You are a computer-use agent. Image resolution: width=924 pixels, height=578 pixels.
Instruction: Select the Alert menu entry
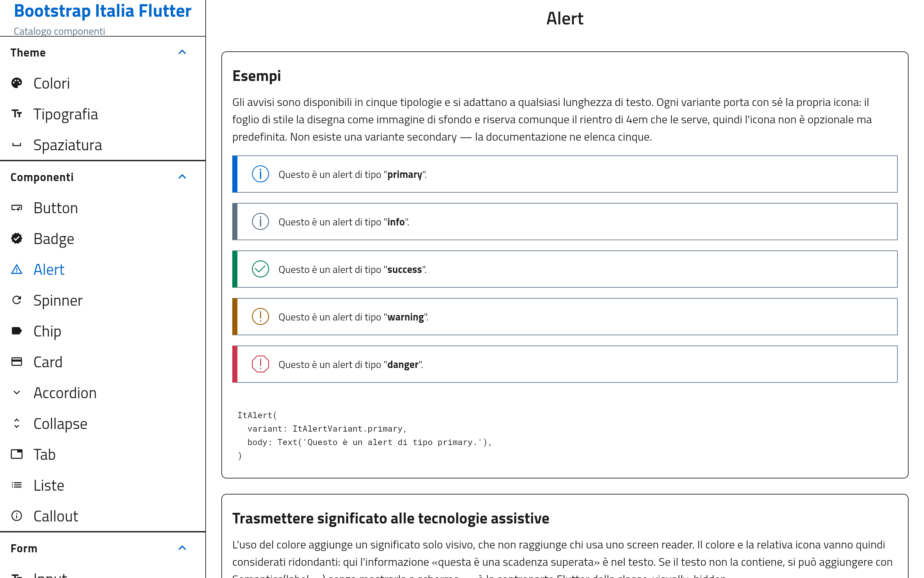click(x=103, y=269)
